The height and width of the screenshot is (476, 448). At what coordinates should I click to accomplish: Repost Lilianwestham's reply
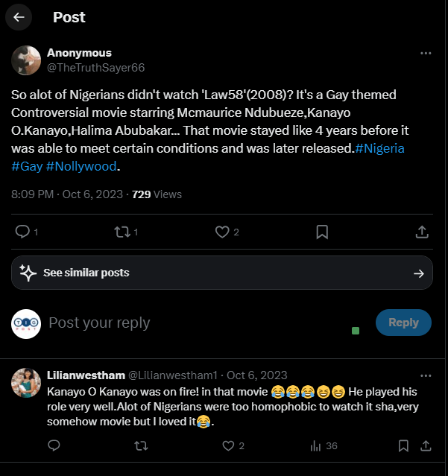coord(141,445)
